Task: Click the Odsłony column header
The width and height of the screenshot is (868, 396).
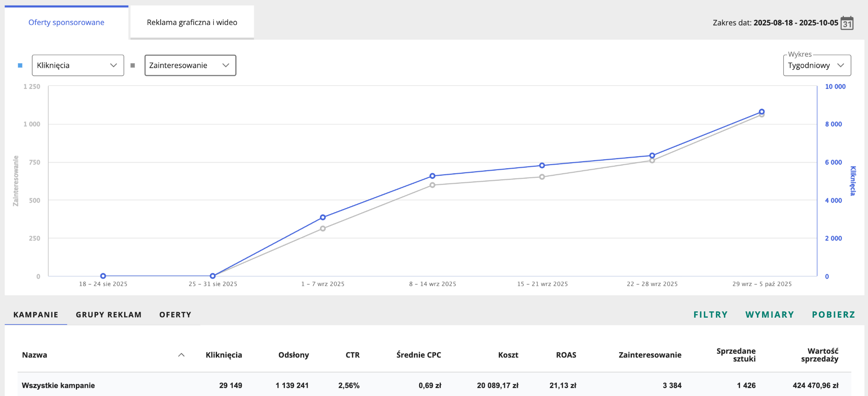Action: pos(293,355)
